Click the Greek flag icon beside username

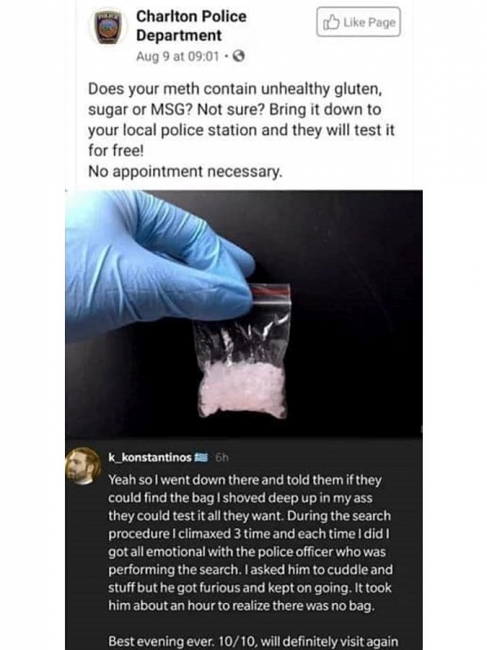[x=201, y=457]
